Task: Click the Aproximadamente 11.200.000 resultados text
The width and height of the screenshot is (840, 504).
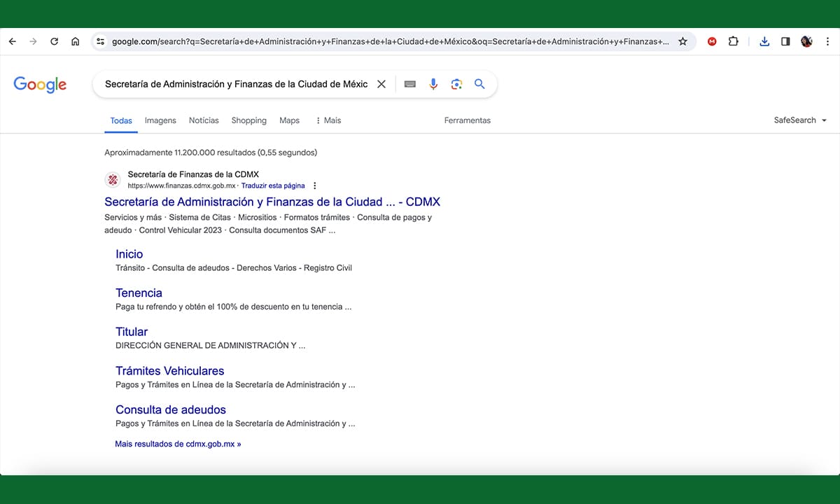Action: [x=211, y=152]
